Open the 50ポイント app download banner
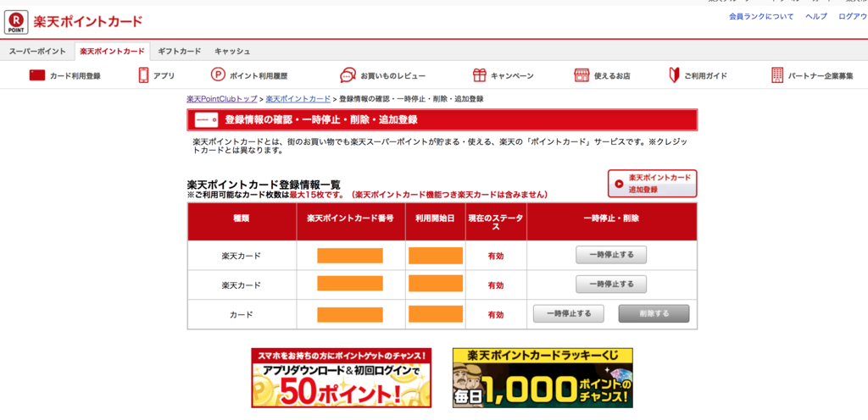868x420 pixels. pos(341,378)
